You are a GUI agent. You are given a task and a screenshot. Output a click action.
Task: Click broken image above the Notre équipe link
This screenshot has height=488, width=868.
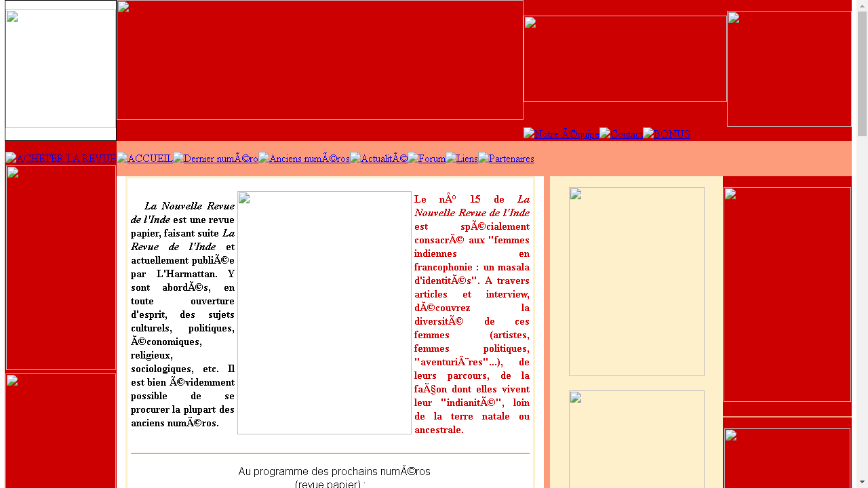625,59
